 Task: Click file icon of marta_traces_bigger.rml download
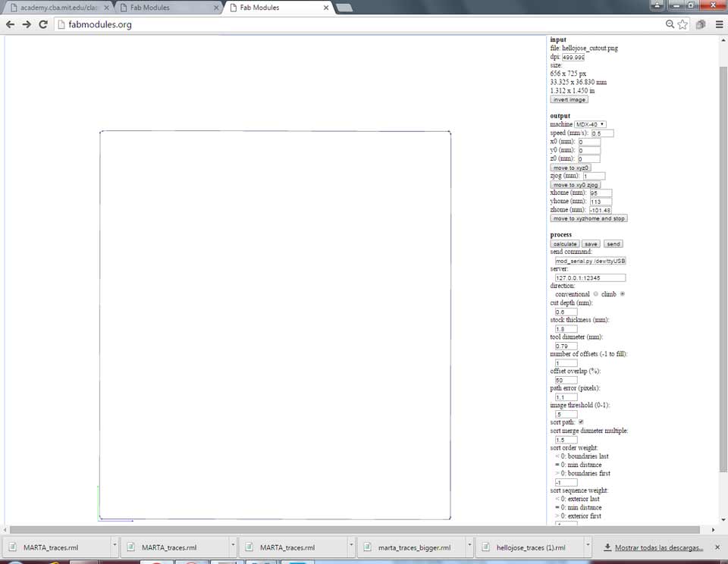367,547
